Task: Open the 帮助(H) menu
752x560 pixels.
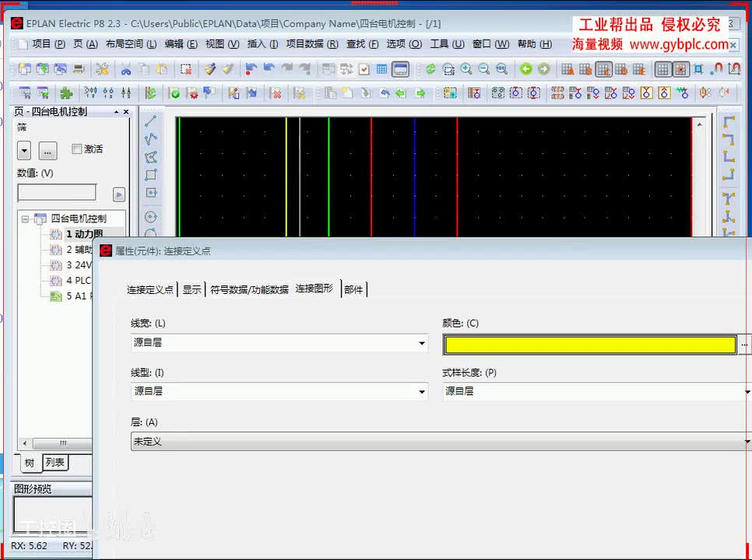Action: pyautogui.click(x=535, y=44)
